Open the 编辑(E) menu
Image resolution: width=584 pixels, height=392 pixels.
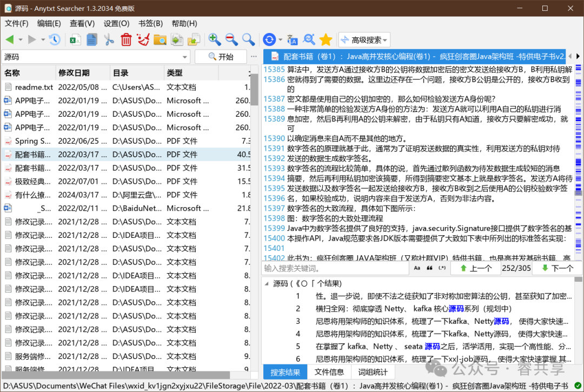point(49,23)
